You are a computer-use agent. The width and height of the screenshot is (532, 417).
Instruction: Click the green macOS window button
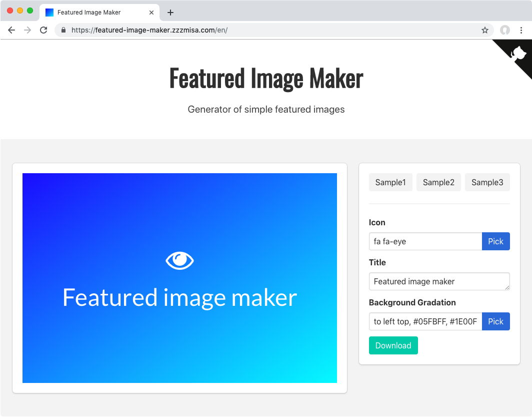coord(30,11)
